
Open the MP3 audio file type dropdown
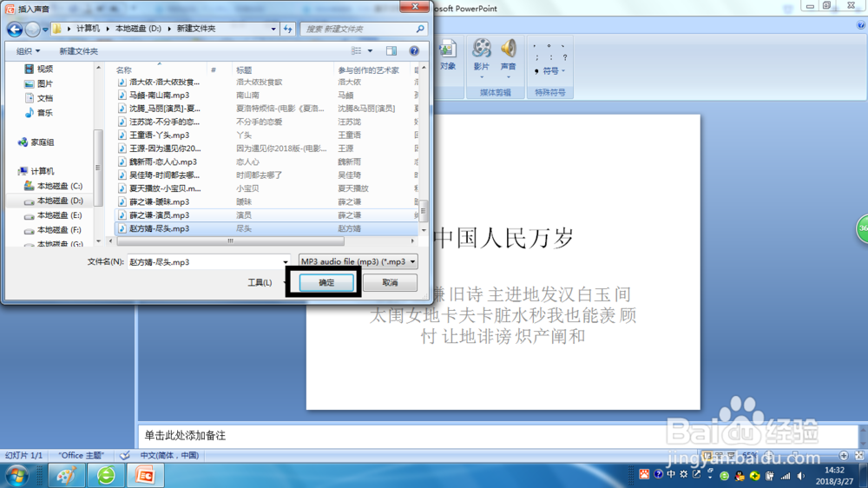pyautogui.click(x=358, y=261)
